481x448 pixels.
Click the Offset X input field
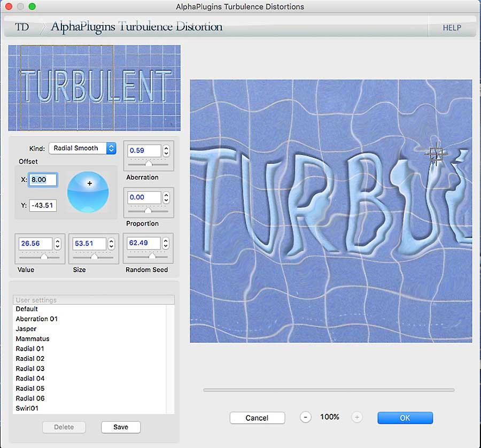43,180
